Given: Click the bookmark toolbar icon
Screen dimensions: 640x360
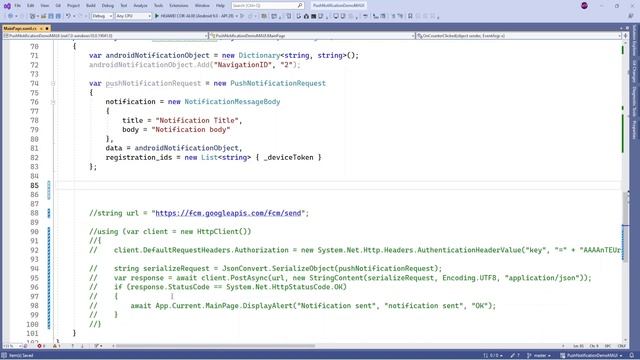Looking at the screenshot, I should [410, 16].
